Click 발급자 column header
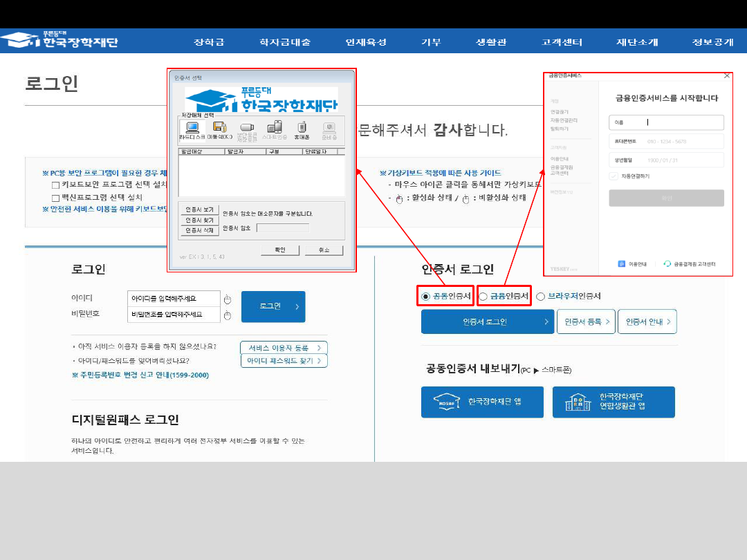 tap(246, 151)
